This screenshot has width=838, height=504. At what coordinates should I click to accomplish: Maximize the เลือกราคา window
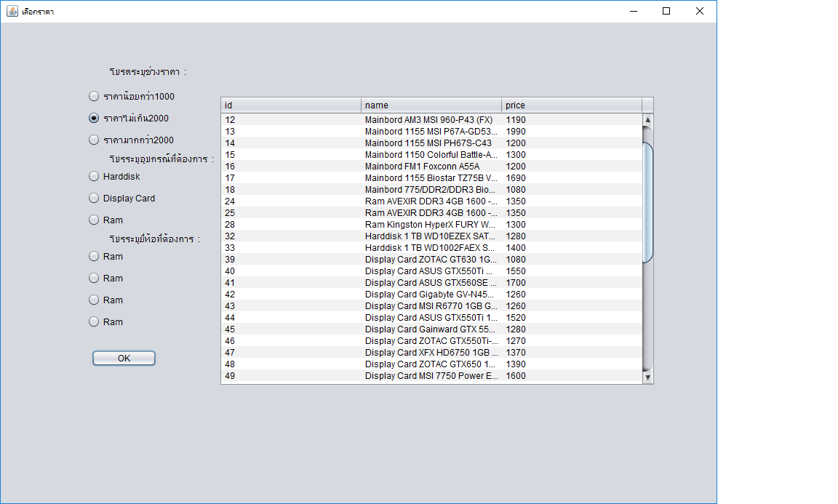coord(666,11)
